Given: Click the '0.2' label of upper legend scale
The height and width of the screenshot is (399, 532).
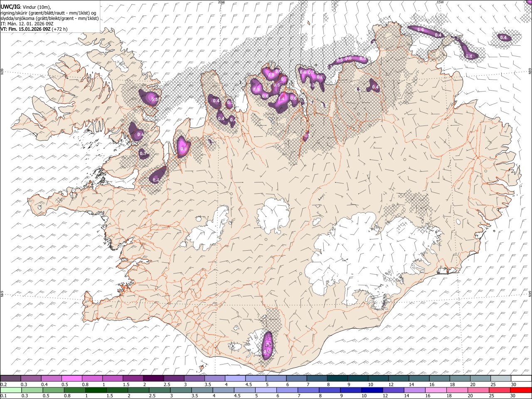Looking at the screenshot, I should click(x=4, y=384).
